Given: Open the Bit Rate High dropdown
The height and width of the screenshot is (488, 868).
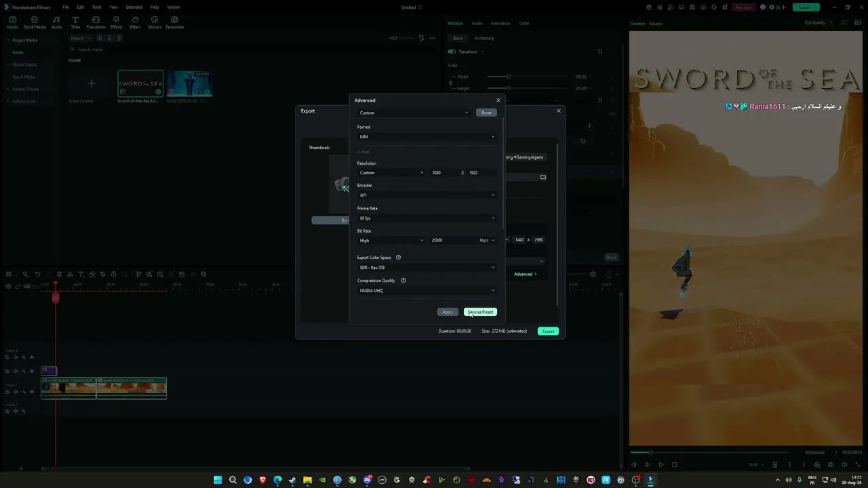Looking at the screenshot, I should pos(391,241).
